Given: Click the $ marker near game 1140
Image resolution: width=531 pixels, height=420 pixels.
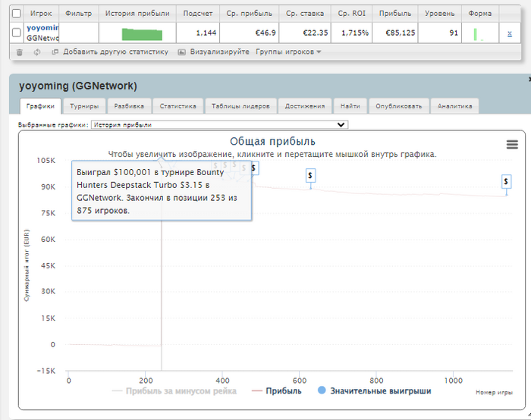Looking at the screenshot, I should pyautogui.click(x=506, y=182).
